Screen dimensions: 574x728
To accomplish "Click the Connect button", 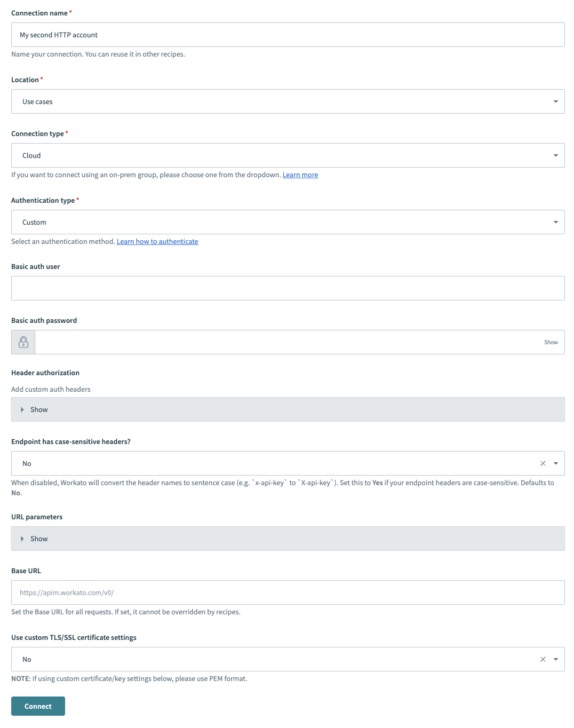I will point(38,706).
